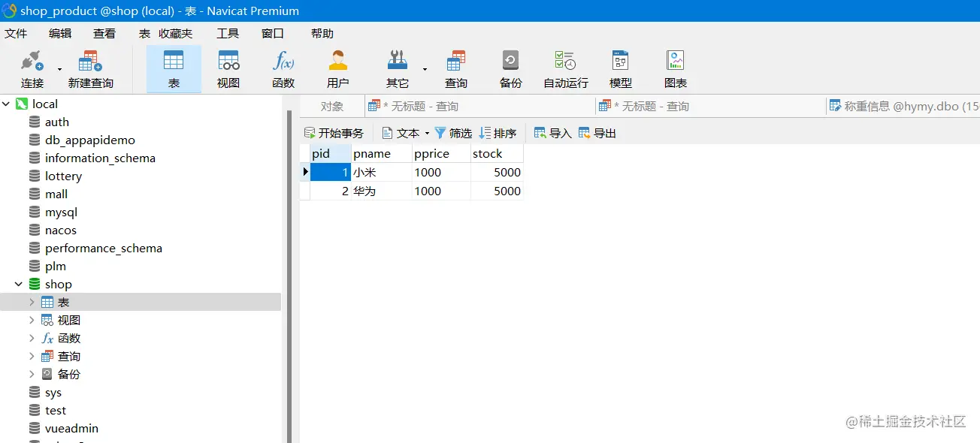Open the 表 menu in menu bar

click(x=144, y=33)
